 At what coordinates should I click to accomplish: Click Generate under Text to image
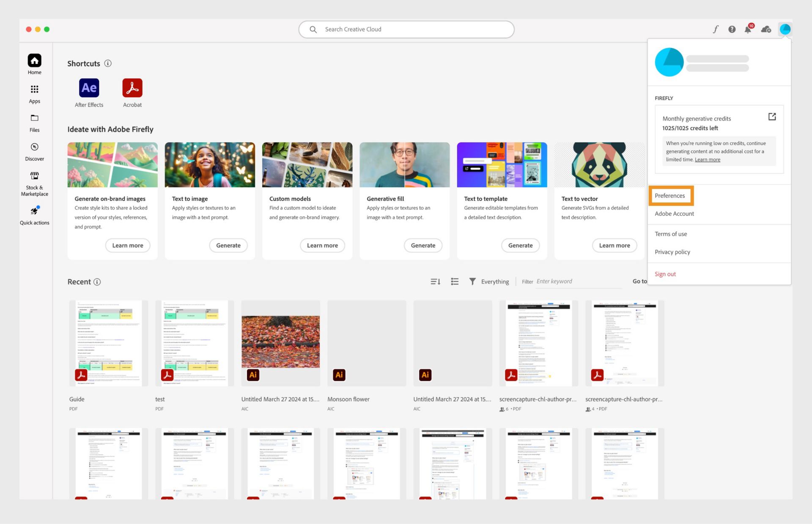point(228,245)
